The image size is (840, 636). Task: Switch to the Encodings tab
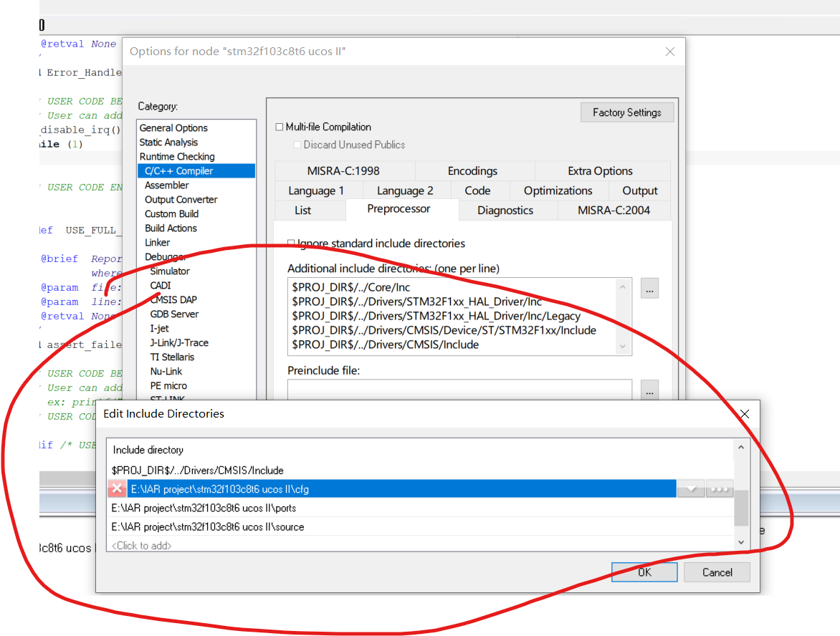click(472, 170)
